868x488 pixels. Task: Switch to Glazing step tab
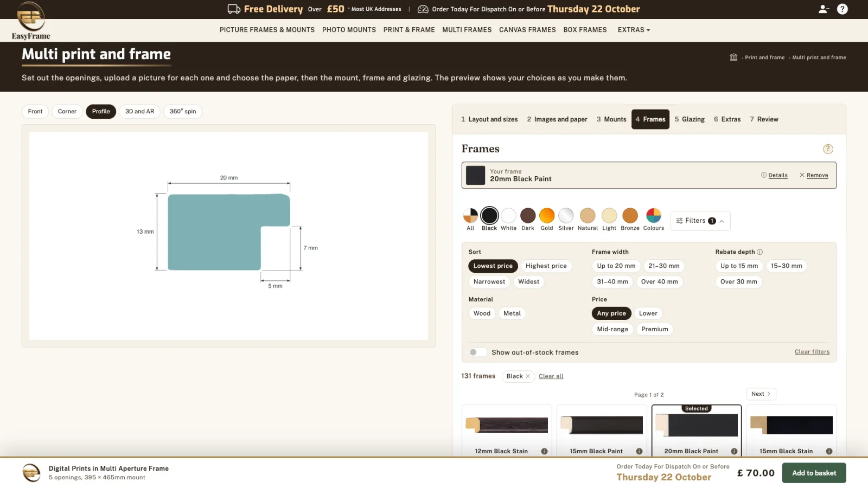click(690, 119)
